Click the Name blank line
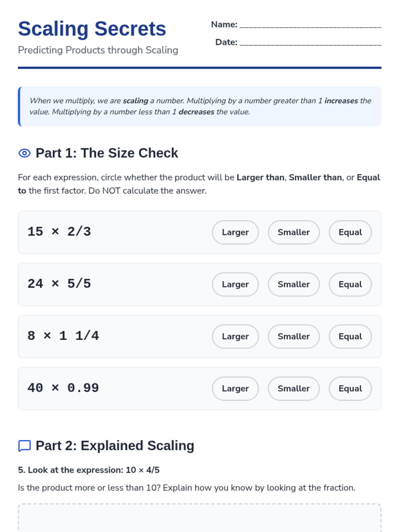 [x=311, y=25]
